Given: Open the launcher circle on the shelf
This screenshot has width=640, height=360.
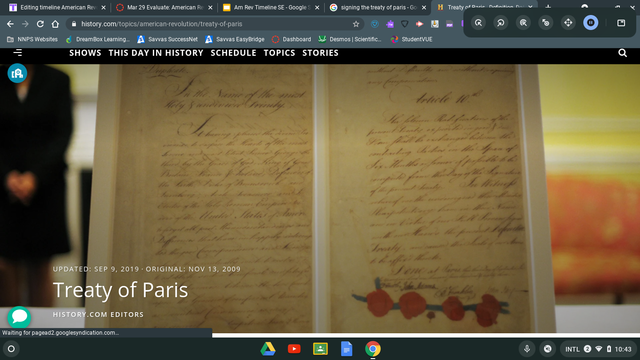Looking at the screenshot, I should tap(11, 349).
